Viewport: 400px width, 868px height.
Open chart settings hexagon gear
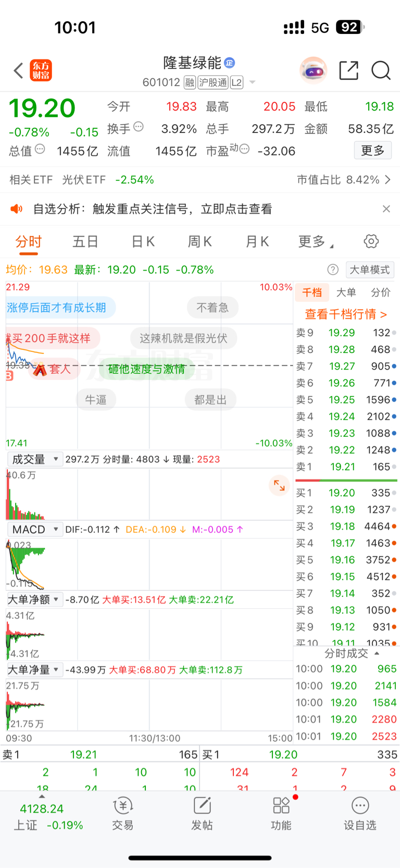coord(371,241)
